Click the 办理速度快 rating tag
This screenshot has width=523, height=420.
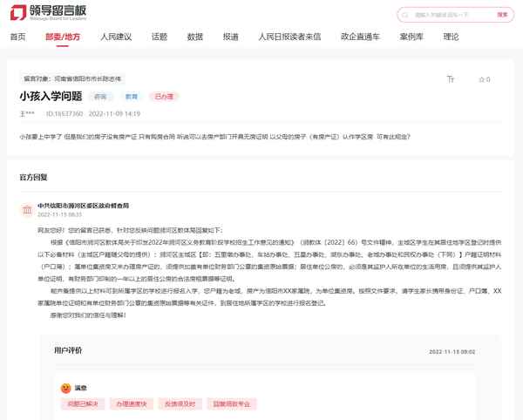pyautogui.click(x=132, y=404)
